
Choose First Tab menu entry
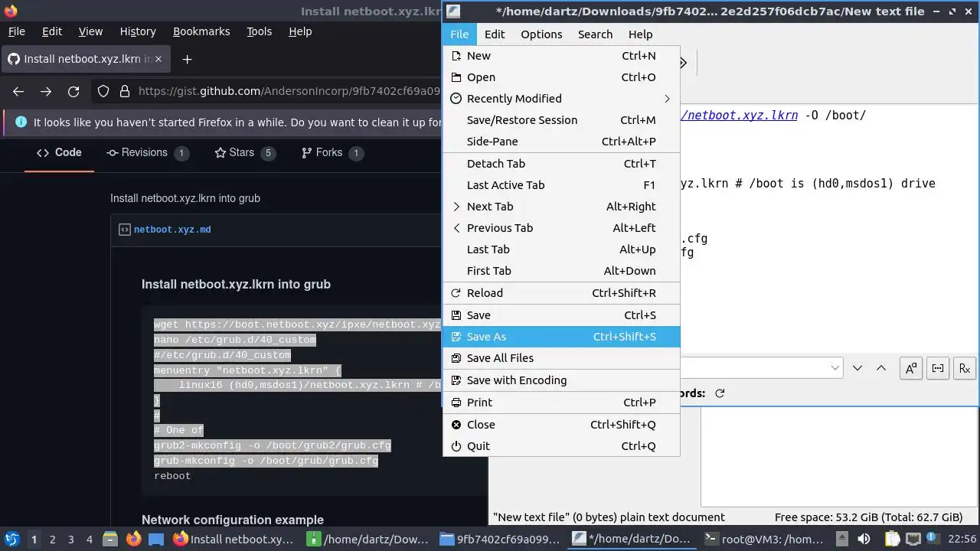pyautogui.click(x=561, y=271)
